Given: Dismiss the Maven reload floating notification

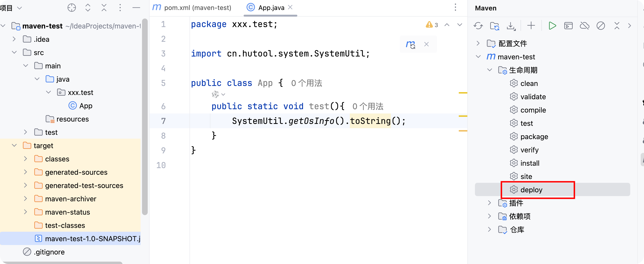Looking at the screenshot, I should click(x=426, y=44).
